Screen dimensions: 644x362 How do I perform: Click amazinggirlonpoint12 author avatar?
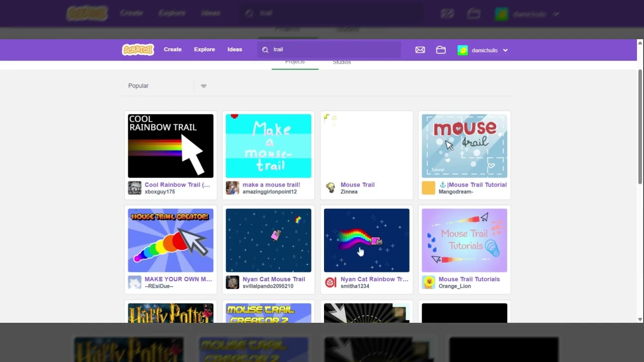click(x=232, y=188)
